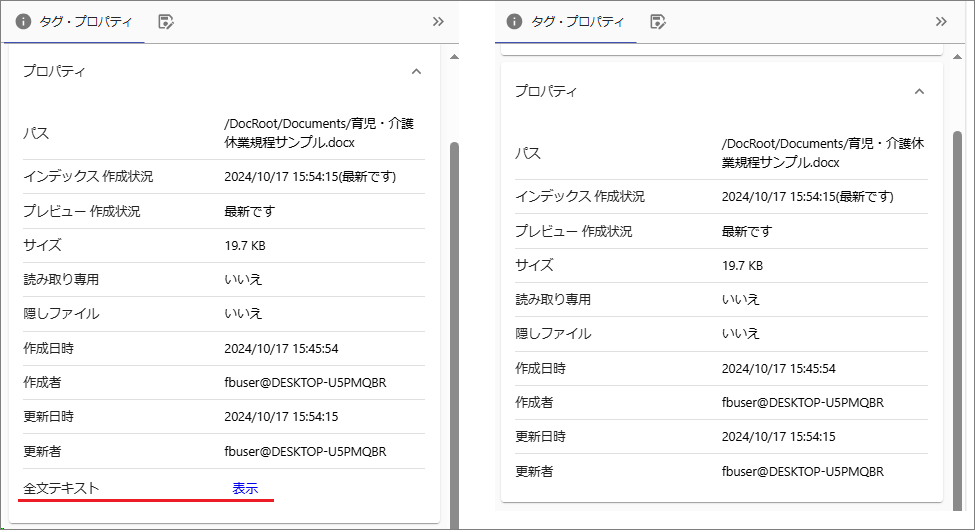This screenshot has height=530, width=975.
Task: Click the info icon in the left panel tab
Action: click(23, 21)
